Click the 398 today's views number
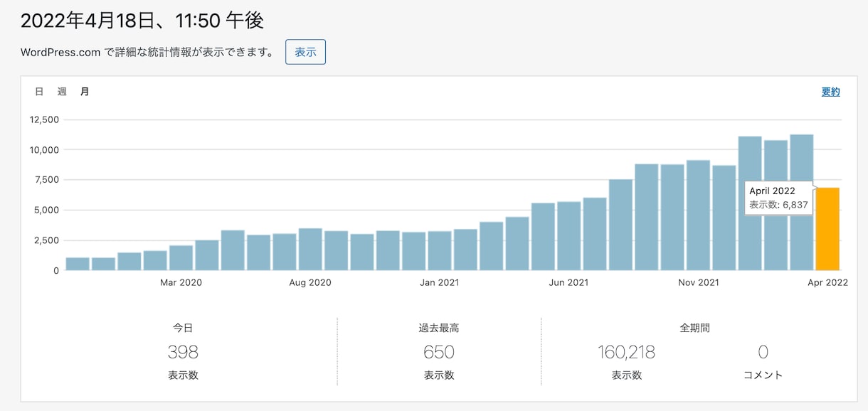Screen dimensions: 868x411 click(x=183, y=352)
